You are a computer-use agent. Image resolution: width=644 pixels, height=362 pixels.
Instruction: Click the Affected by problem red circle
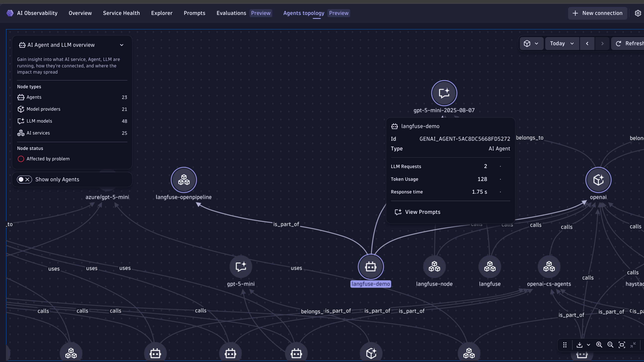click(21, 159)
